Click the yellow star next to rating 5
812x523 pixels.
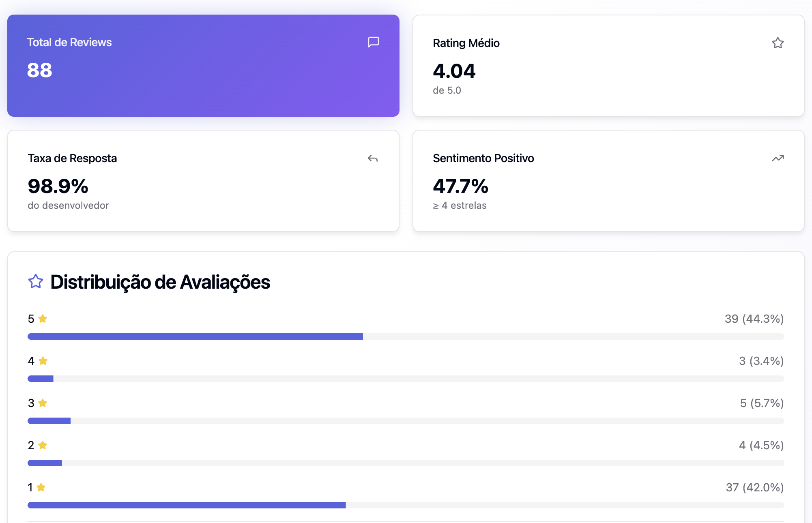point(43,319)
